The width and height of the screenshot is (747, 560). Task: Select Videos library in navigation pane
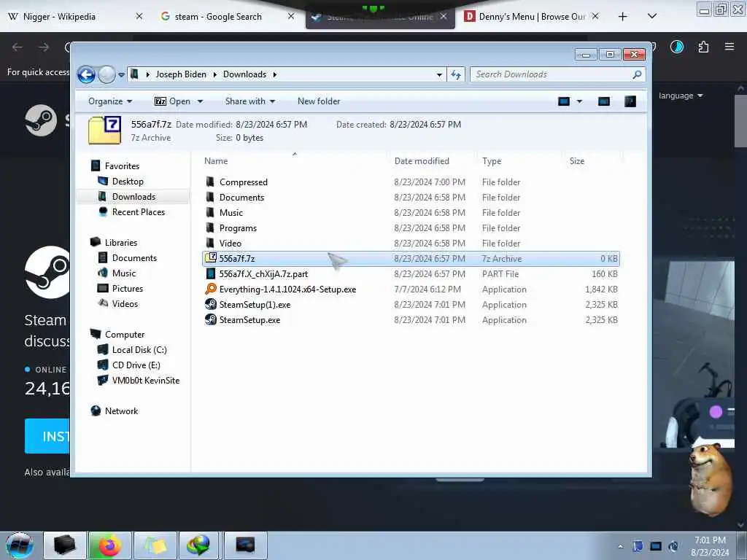click(x=125, y=304)
